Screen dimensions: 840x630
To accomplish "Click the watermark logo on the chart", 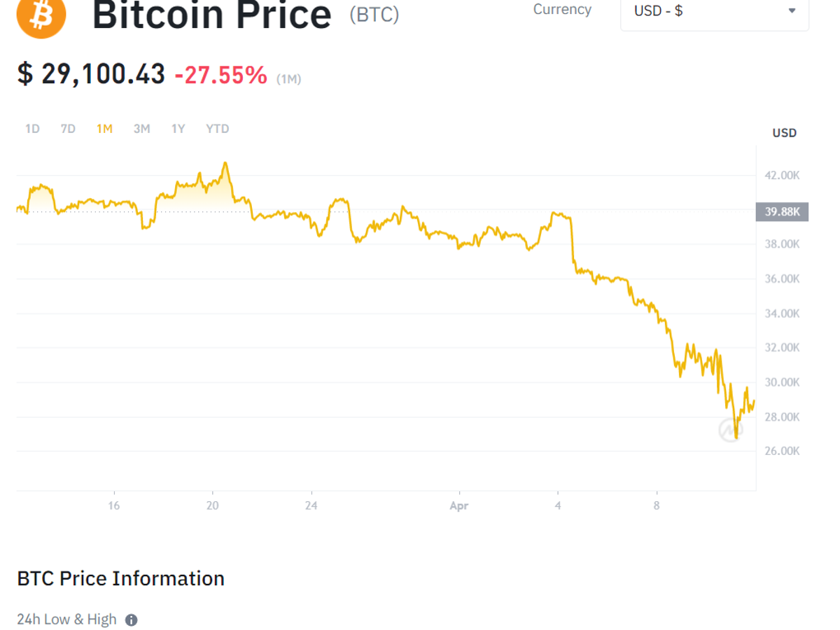I will (729, 430).
